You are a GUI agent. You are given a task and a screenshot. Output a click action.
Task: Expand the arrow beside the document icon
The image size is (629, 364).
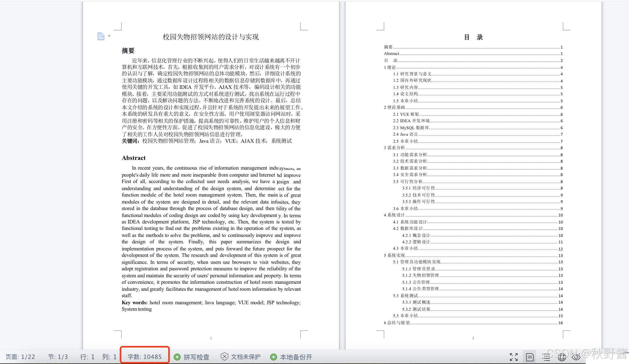pyautogui.click(x=109, y=36)
